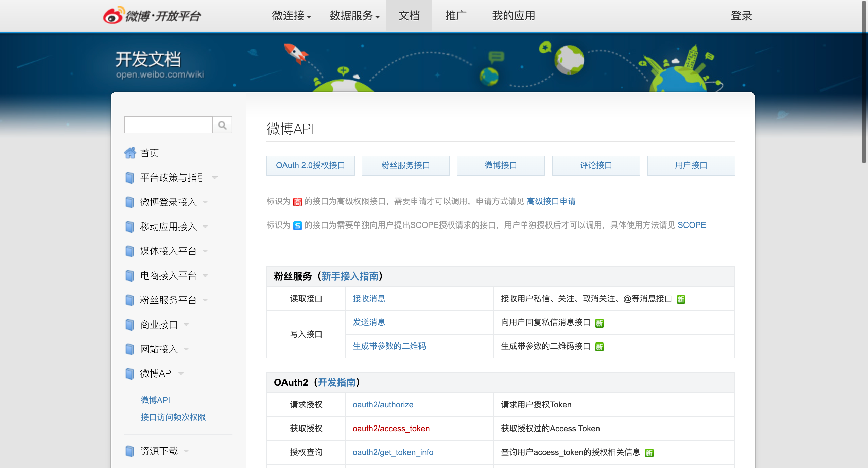868x468 pixels.
Task: Click the search magnifier icon
Action: pos(222,125)
